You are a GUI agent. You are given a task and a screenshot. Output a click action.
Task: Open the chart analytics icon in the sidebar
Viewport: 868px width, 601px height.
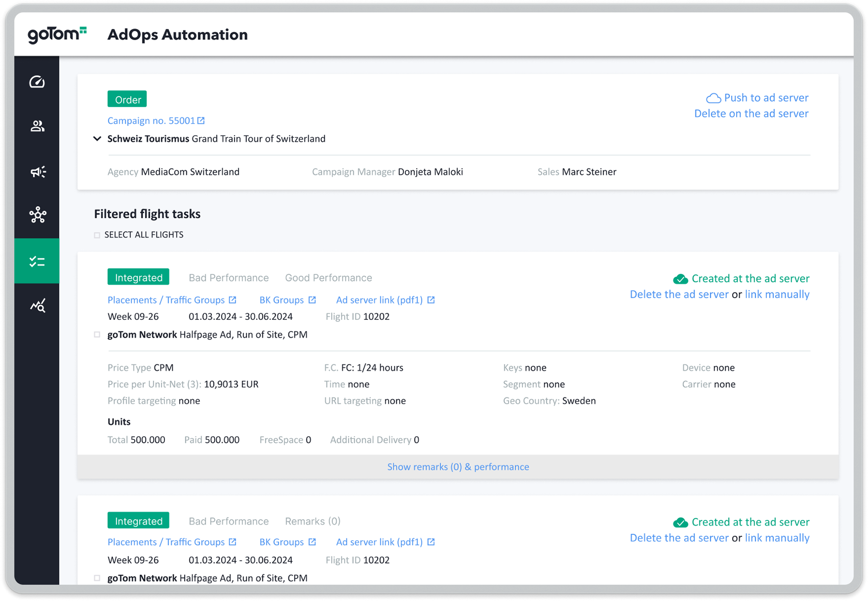click(x=38, y=305)
